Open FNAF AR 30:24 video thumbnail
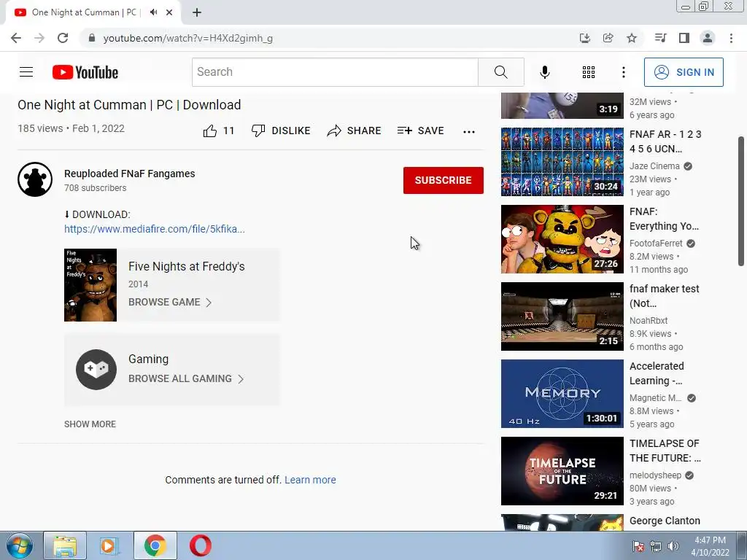The image size is (747, 560). 562,161
